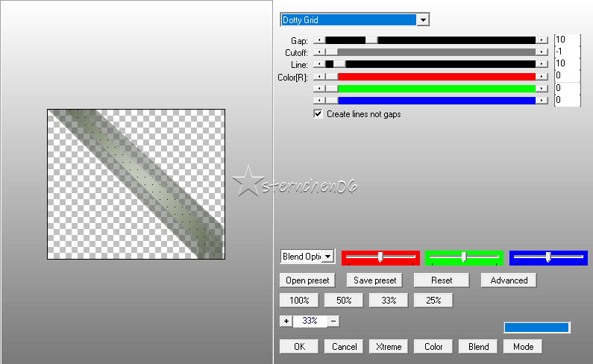The width and height of the screenshot is (593, 364).
Task: Click Cutoff slider left arrow
Action: [x=320, y=52]
